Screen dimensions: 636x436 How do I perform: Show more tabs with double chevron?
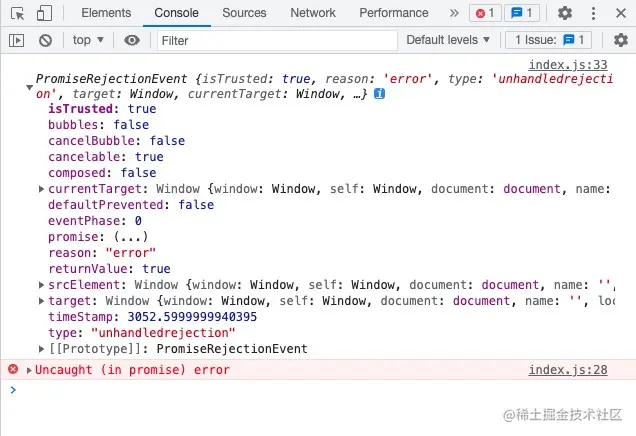click(454, 13)
